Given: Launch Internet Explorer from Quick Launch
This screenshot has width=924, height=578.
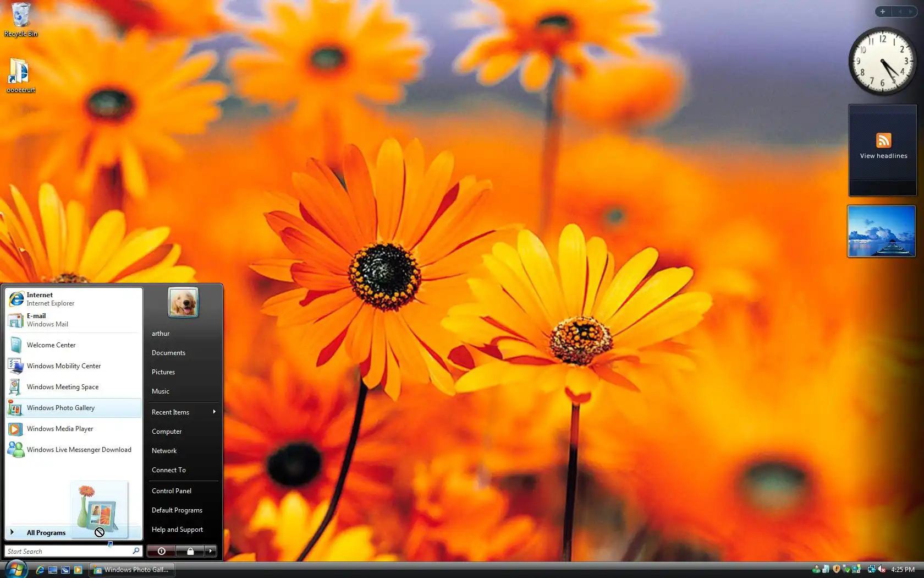Looking at the screenshot, I should (40, 570).
